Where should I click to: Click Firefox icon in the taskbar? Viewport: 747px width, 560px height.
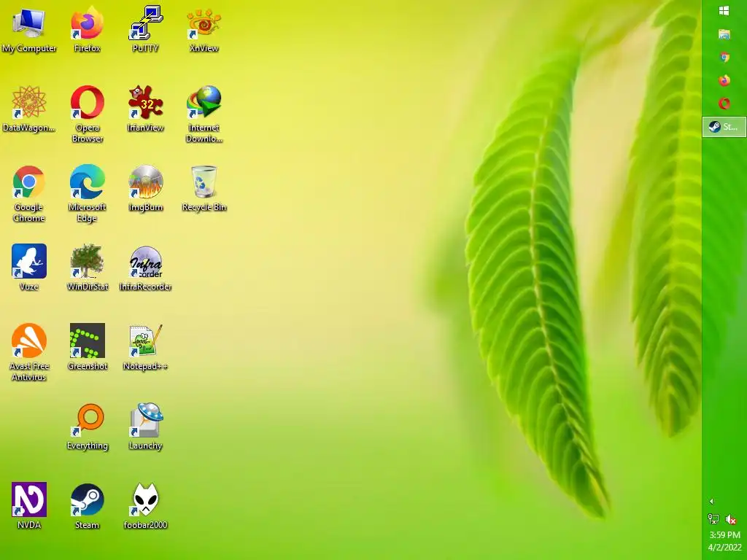[724, 80]
